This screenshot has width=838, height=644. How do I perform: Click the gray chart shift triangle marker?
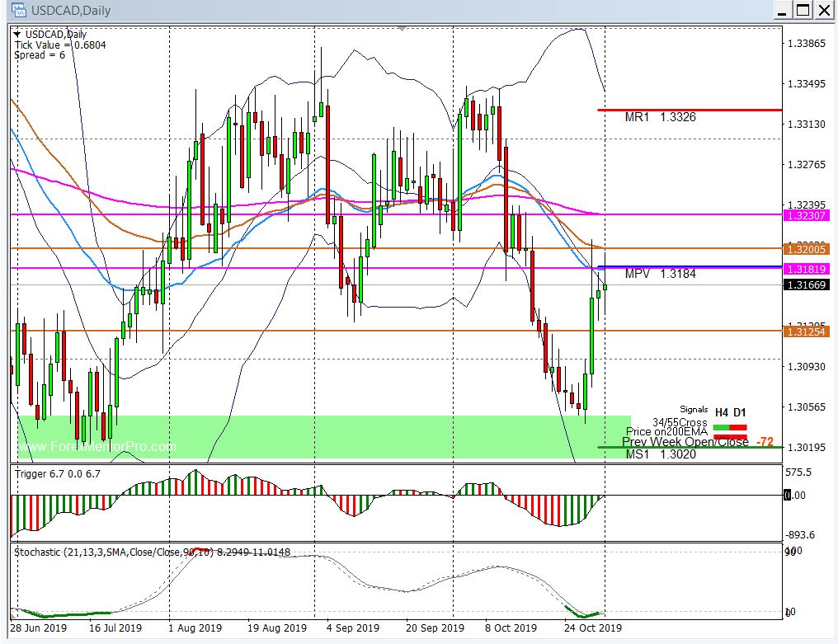pyautogui.click(x=402, y=29)
